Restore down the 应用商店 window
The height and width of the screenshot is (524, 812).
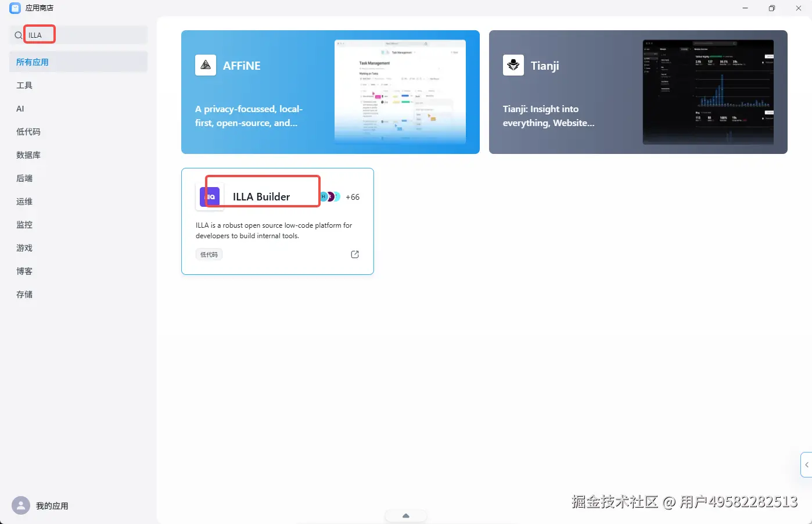tap(772, 8)
